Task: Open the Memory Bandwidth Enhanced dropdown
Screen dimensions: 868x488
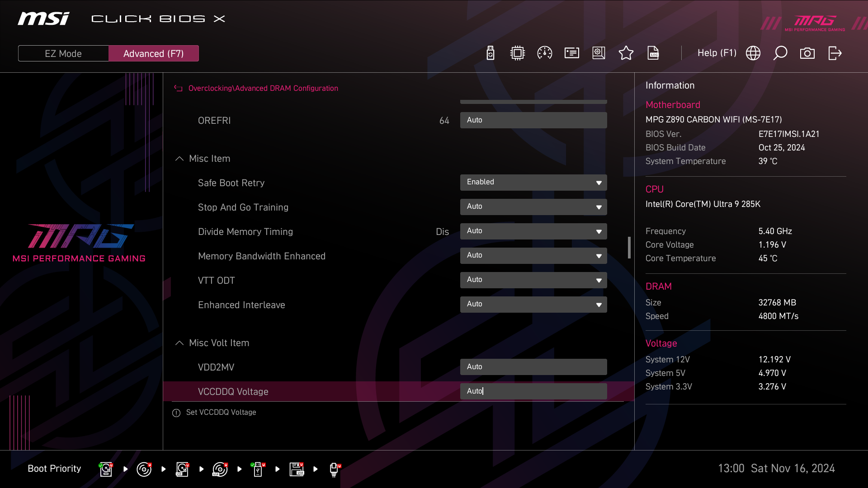Action: coord(533,256)
